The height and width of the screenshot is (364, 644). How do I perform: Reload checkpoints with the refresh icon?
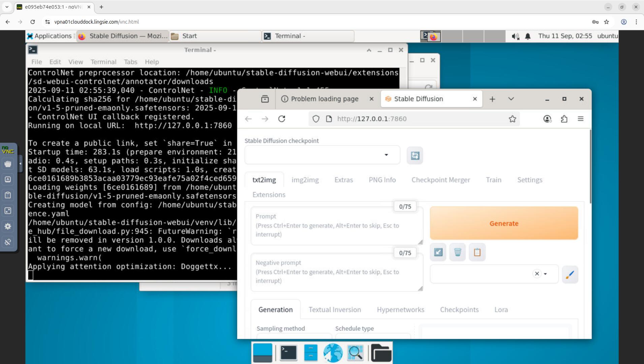[x=415, y=155]
